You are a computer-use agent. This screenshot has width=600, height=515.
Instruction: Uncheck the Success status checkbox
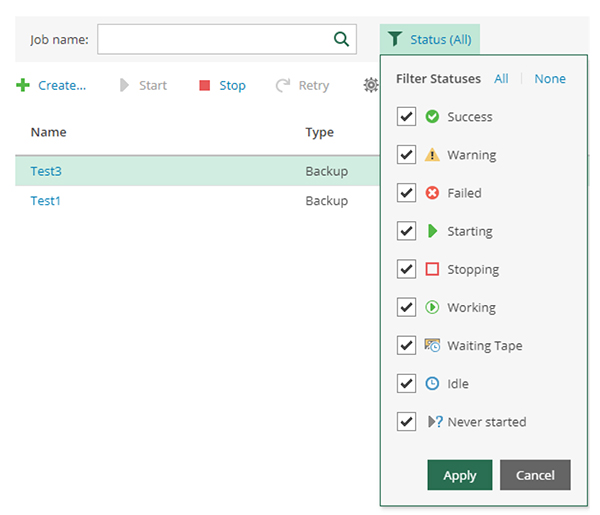(406, 117)
